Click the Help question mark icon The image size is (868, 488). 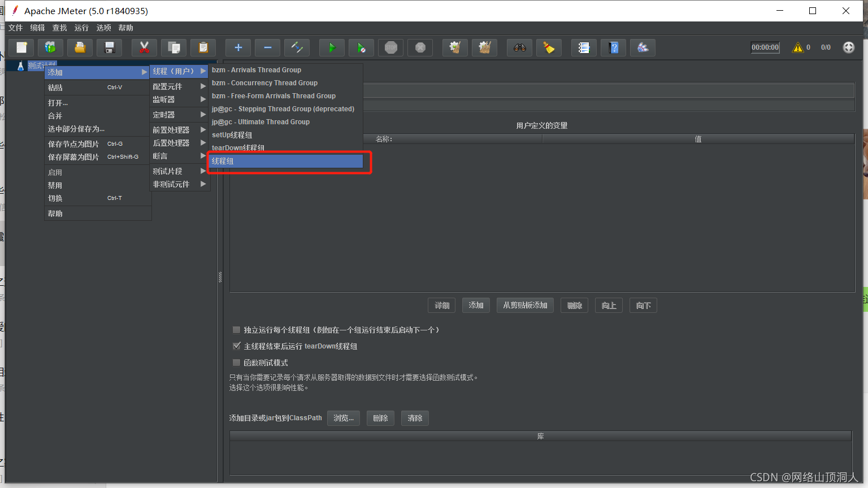click(614, 47)
